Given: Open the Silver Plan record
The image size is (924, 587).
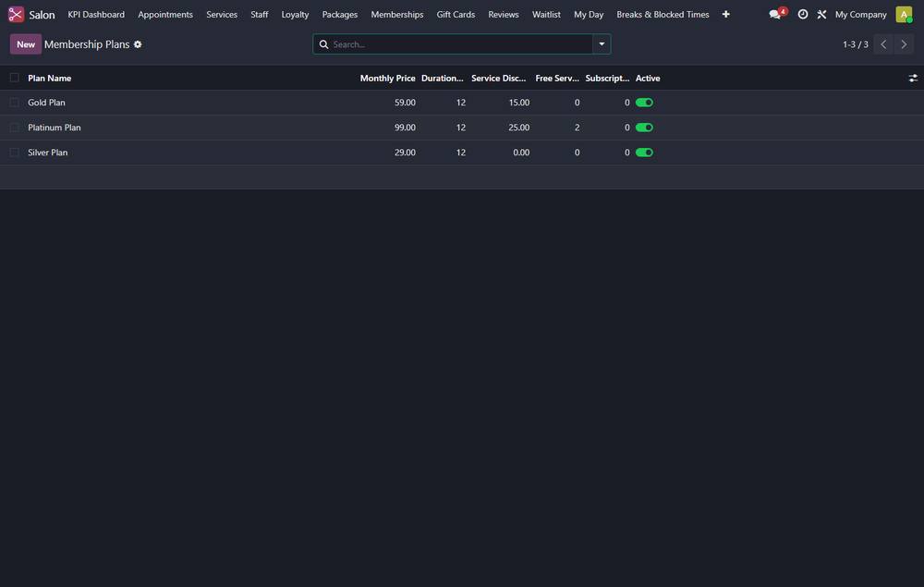Looking at the screenshot, I should pos(48,152).
